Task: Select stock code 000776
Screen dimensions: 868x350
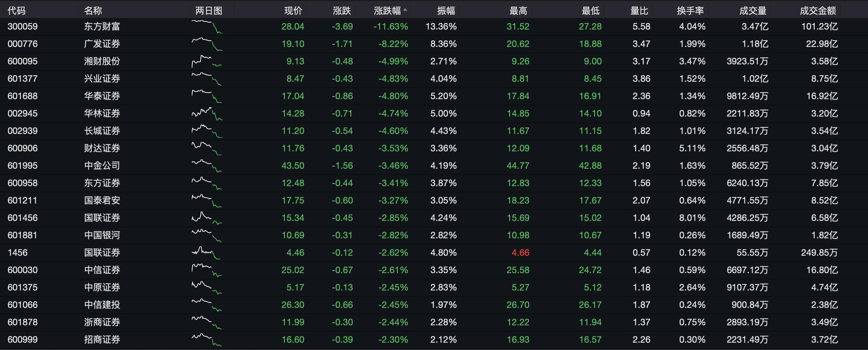Action: pos(23,44)
